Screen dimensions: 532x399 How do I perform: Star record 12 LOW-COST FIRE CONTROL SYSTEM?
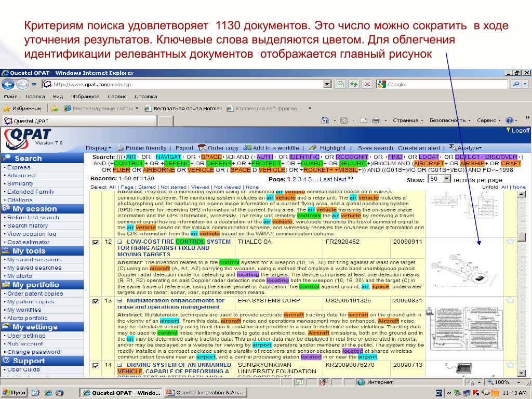510,242
